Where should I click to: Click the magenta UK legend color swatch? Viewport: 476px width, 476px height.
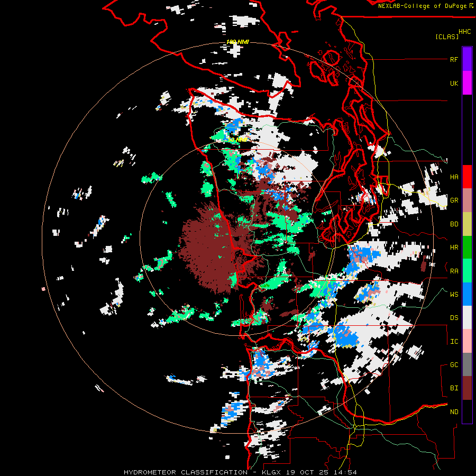click(x=467, y=83)
